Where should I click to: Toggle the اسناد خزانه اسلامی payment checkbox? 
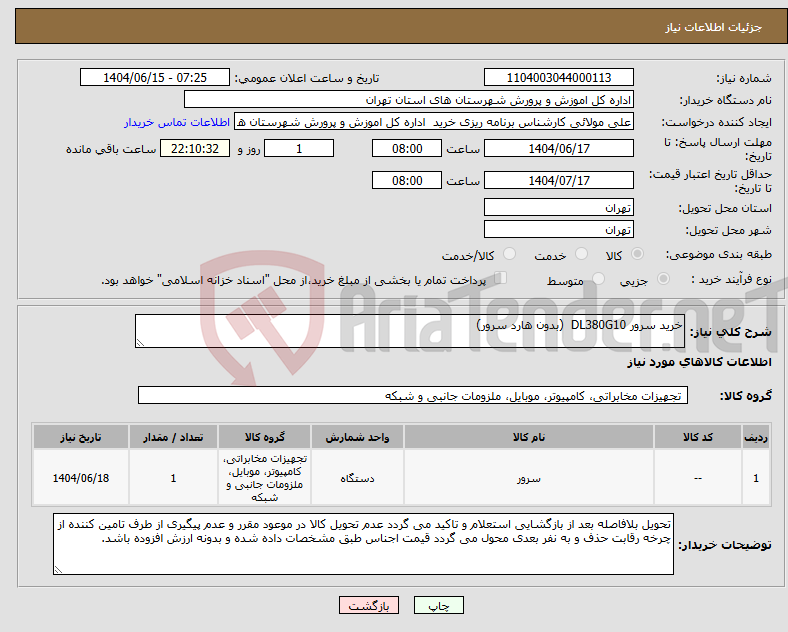click(501, 277)
